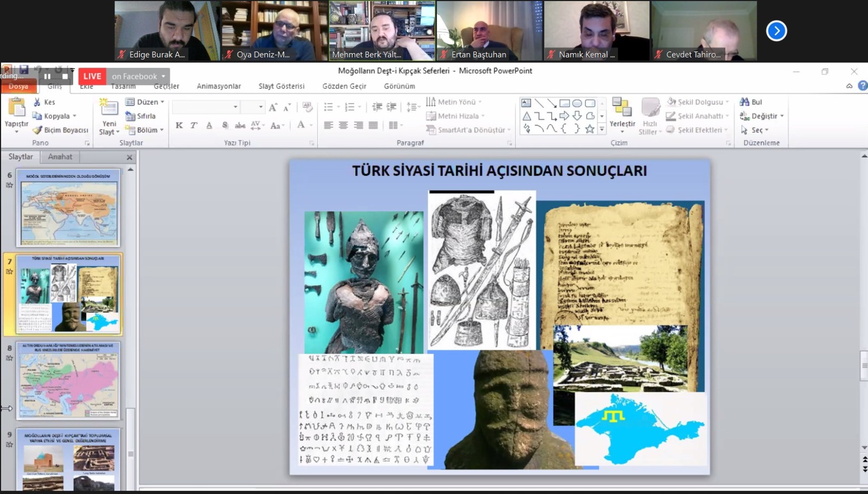Screen dimensions: 868x494
Task: Click the Find (Bul) binoculars icon
Action: coord(744,102)
